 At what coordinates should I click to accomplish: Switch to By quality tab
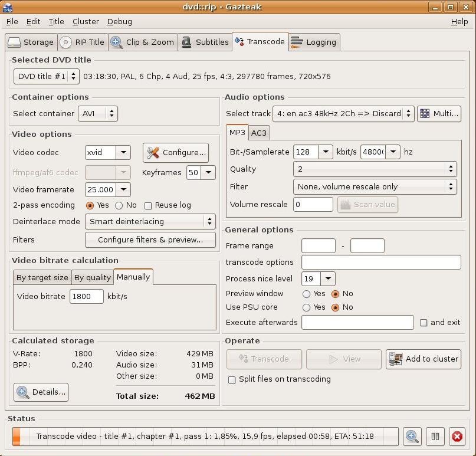(92, 277)
